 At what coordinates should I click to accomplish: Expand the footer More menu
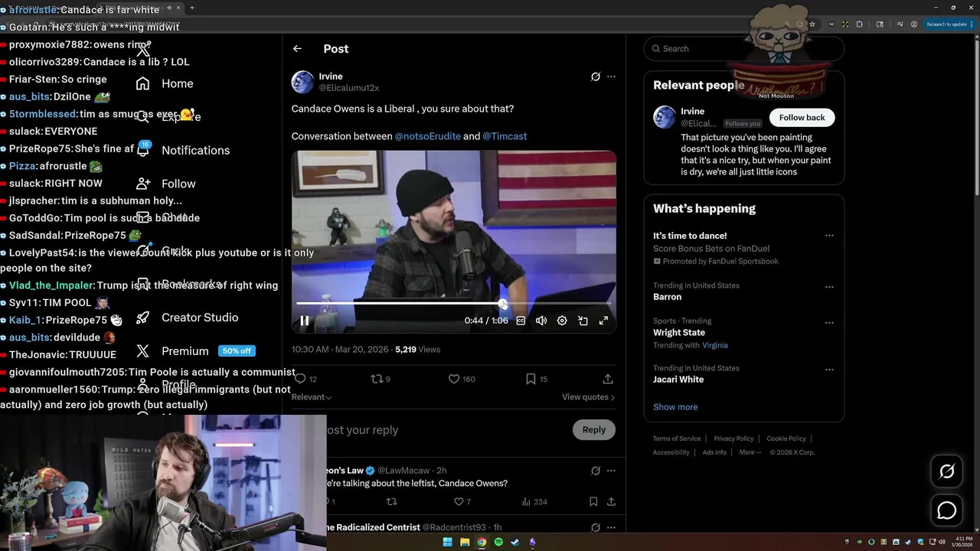[750, 452]
